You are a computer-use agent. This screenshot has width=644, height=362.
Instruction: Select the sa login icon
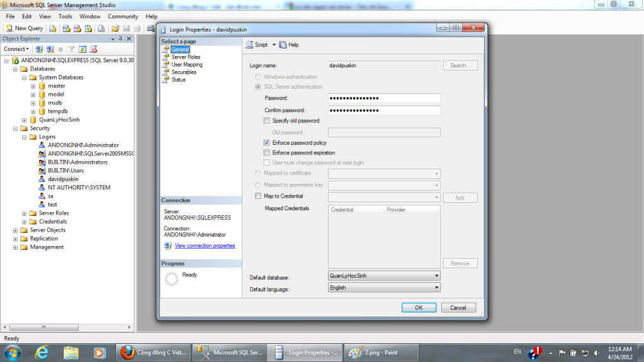click(x=42, y=196)
